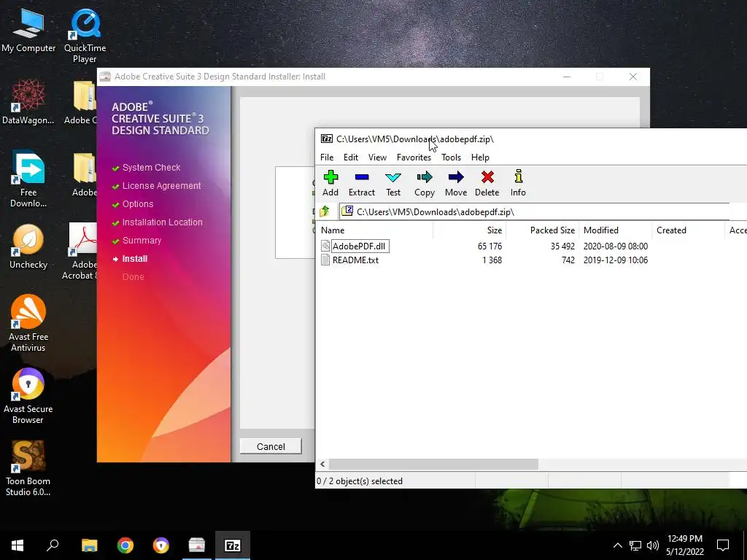The image size is (747, 560).
Task: Open the Free Download desktop shortcut
Action: coord(28,179)
